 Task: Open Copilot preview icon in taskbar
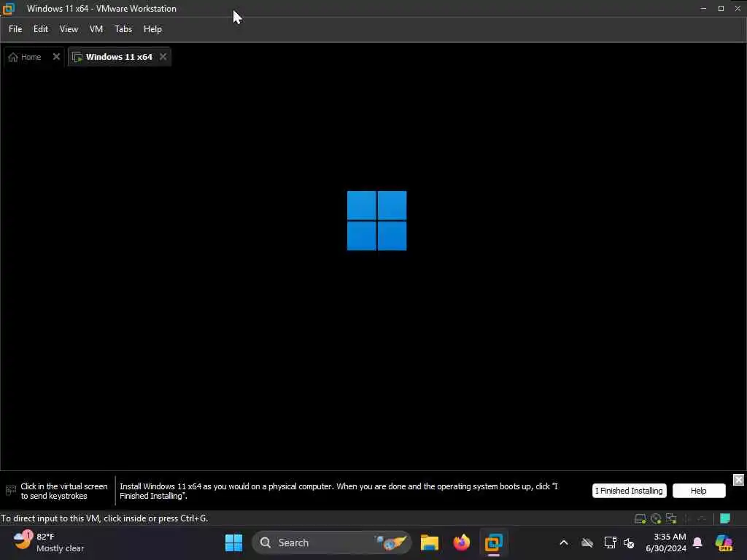coord(724,542)
